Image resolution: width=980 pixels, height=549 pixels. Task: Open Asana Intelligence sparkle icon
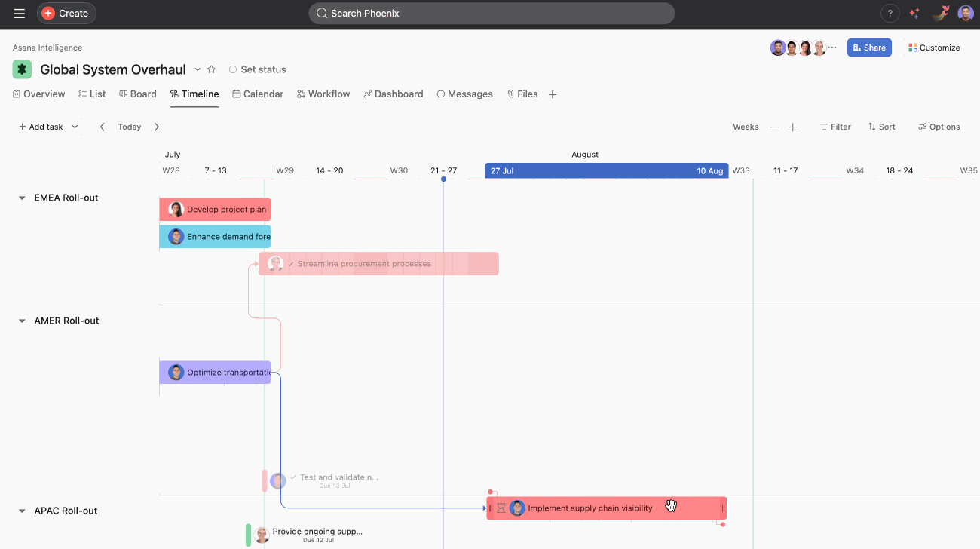pos(914,14)
